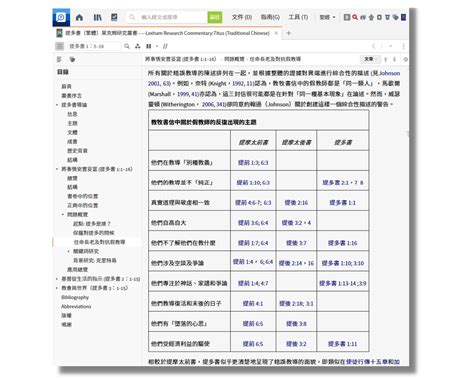Image resolution: width=474 pixels, height=379 pixels.
Task: Select Bibliography in the contents list
Action: (75, 297)
